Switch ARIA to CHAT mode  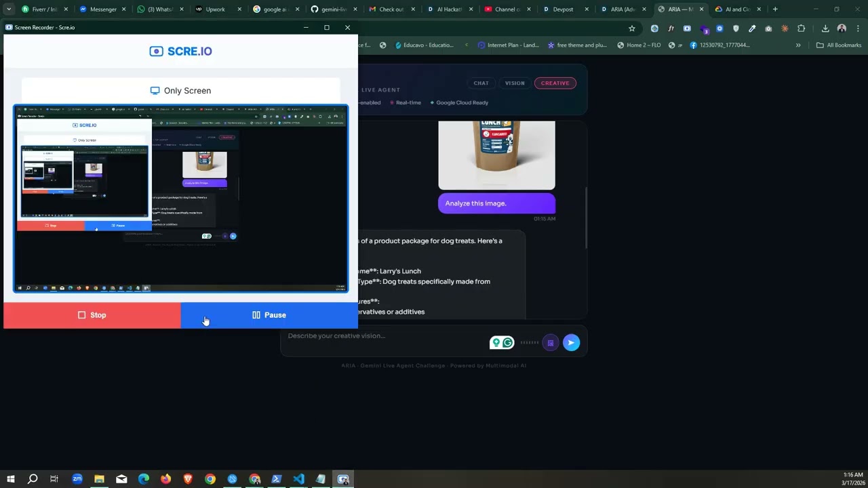point(481,83)
